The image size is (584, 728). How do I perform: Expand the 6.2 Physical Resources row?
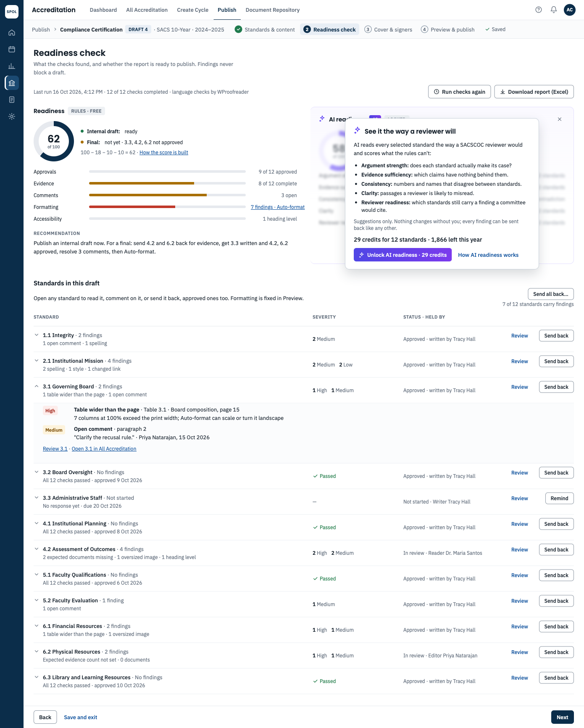click(37, 652)
